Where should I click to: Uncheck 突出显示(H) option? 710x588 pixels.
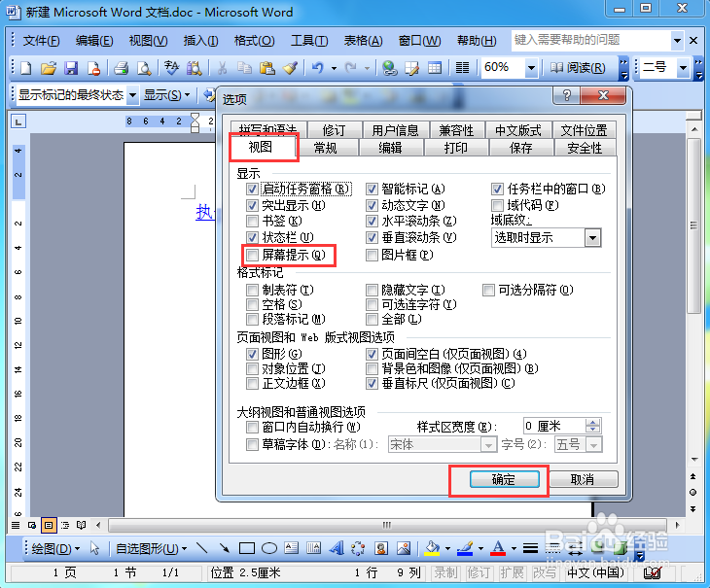252,205
